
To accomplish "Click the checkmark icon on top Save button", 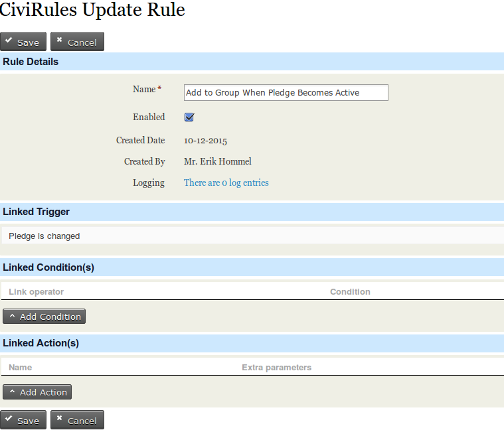I will 9,41.
